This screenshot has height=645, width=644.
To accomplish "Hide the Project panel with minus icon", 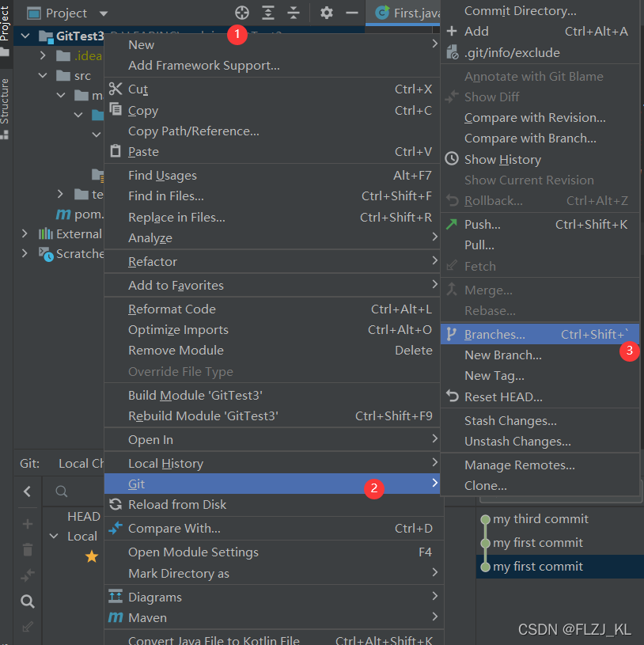I will tap(352, 13).
